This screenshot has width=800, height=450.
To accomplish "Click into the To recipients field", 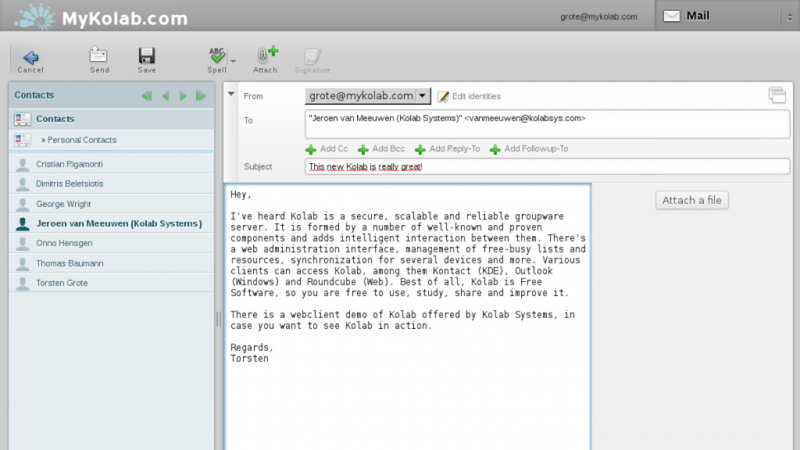I will 547,124.
